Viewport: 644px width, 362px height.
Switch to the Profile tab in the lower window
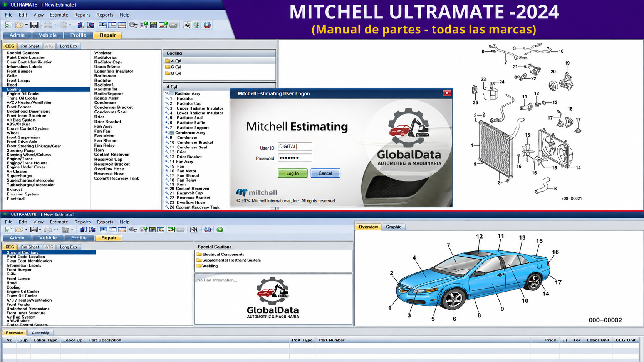79,238
